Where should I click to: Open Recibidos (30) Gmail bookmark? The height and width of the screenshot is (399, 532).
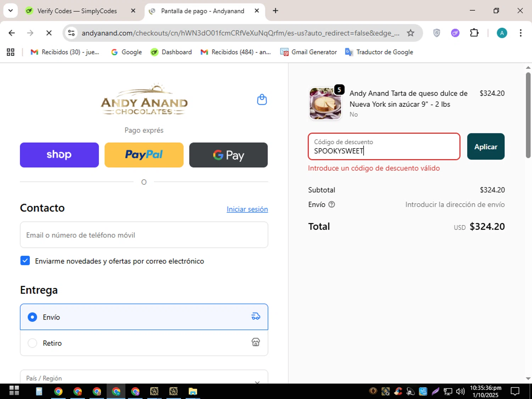65,52
